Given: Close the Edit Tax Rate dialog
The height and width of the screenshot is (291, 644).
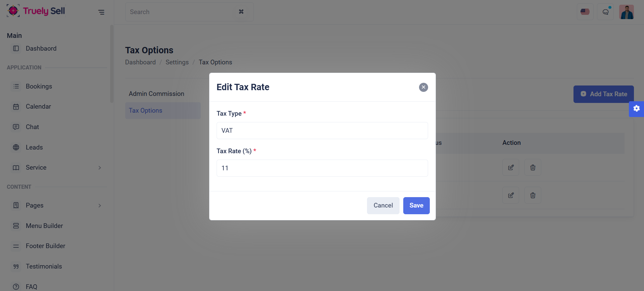Looking at the screenshot, I should pos(423,87).
